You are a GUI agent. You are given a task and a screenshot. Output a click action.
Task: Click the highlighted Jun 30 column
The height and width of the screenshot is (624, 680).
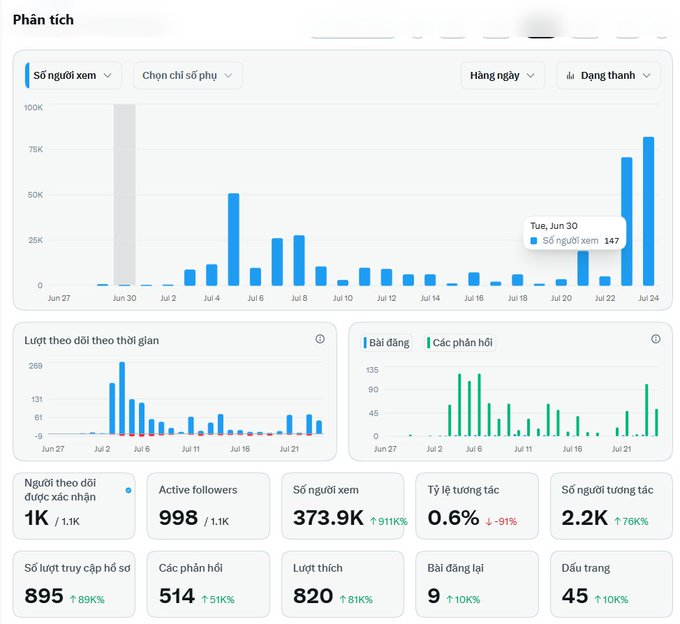124,195
